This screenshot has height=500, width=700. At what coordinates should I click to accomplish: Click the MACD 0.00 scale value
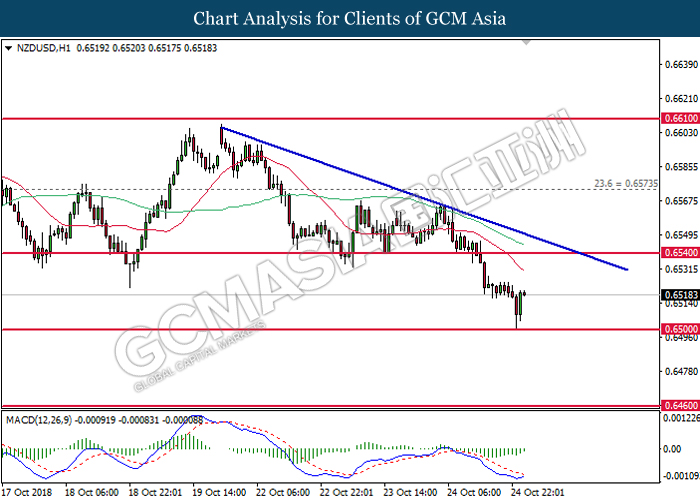672,449
